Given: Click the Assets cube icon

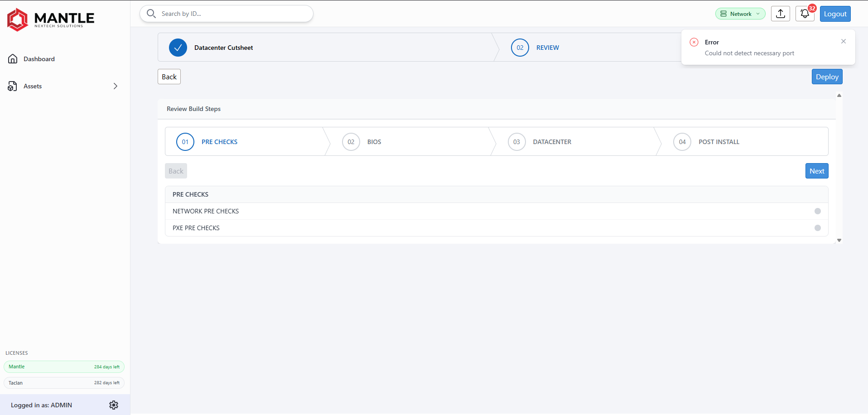Looking at the screenshot, I should coord(13,86).
